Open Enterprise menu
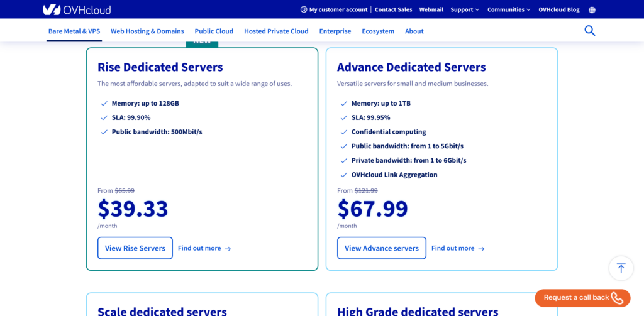 coord(335,31)
